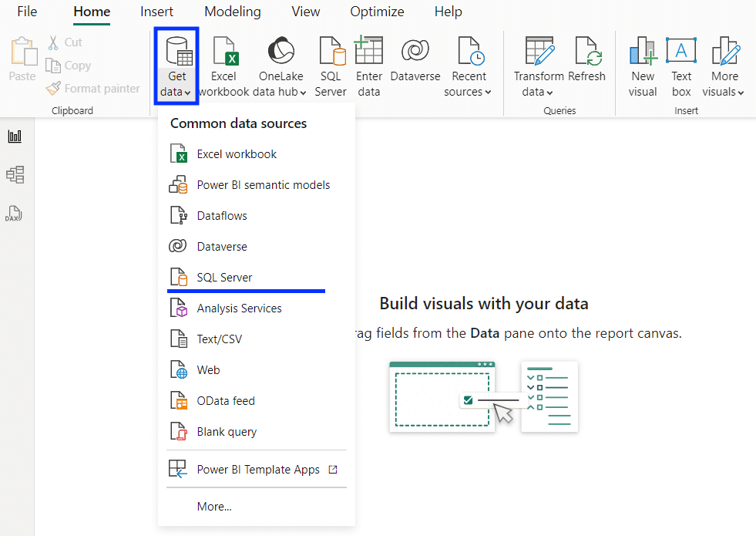Viewport: 756px width, 536px height.
Task: Switch to Report view in sidebar
Action: point(15,136)
